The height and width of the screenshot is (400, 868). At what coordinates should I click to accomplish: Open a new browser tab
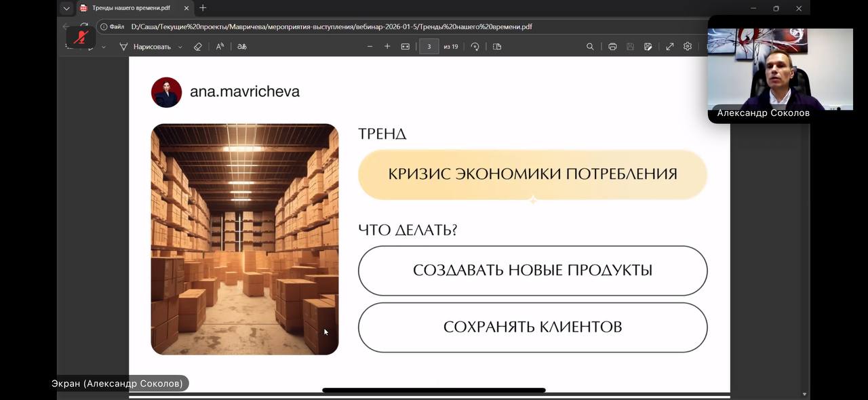click(203, 8)
